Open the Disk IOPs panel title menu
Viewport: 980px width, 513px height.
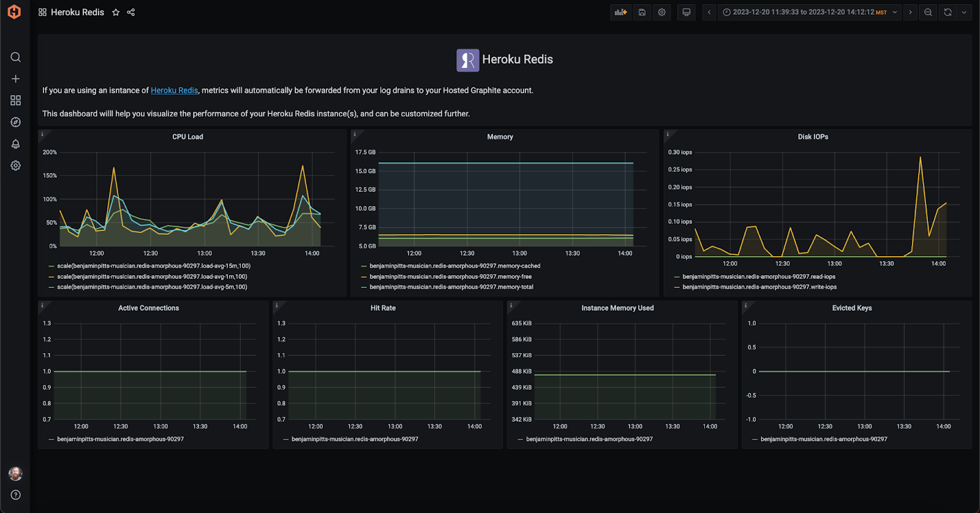[x=813, y=137]
